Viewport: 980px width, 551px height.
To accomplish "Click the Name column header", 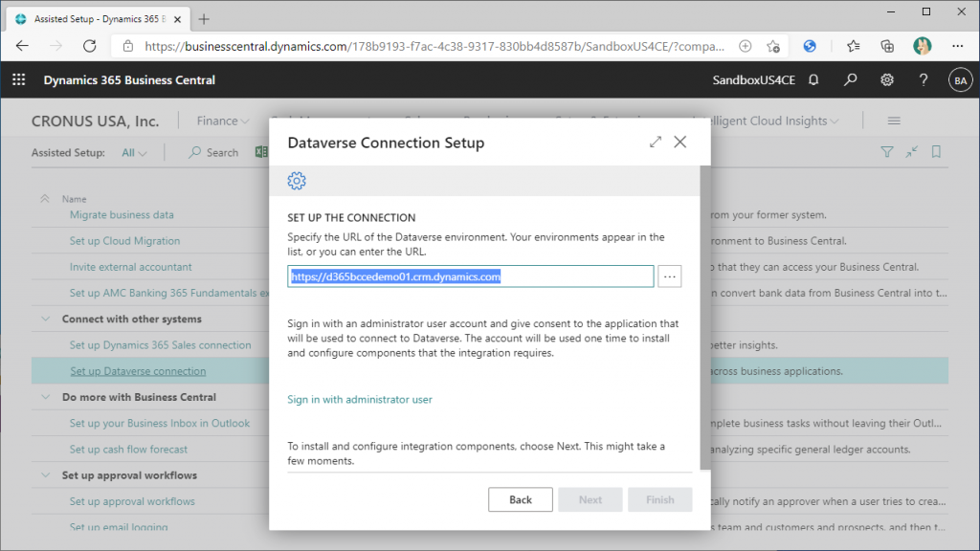I will coord(74,199).
